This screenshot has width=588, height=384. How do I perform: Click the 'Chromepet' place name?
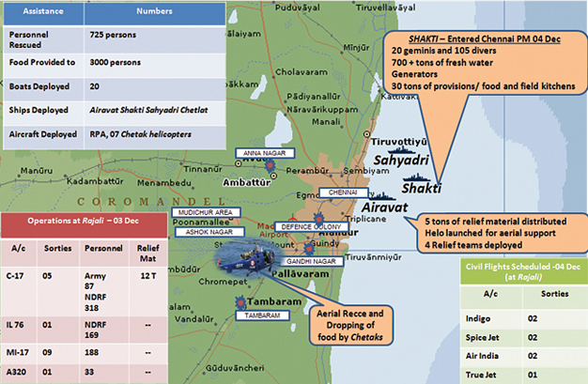click(224, 282)
